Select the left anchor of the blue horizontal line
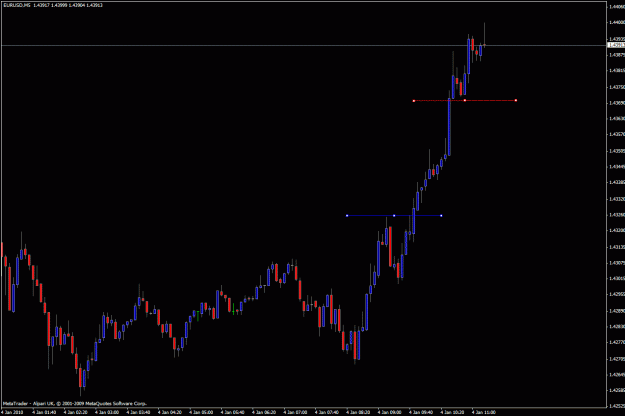The image size is (625, 416). [x=347, y=216]
